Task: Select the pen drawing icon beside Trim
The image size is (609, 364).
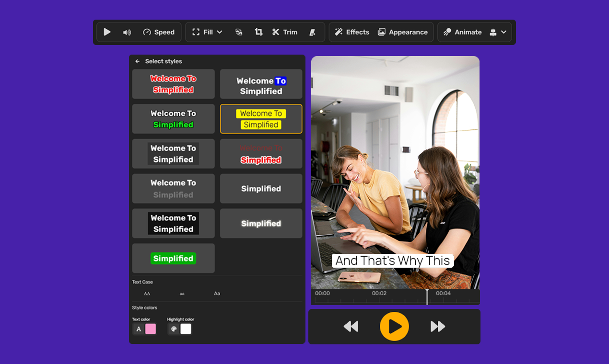Action: pos(313,32)
